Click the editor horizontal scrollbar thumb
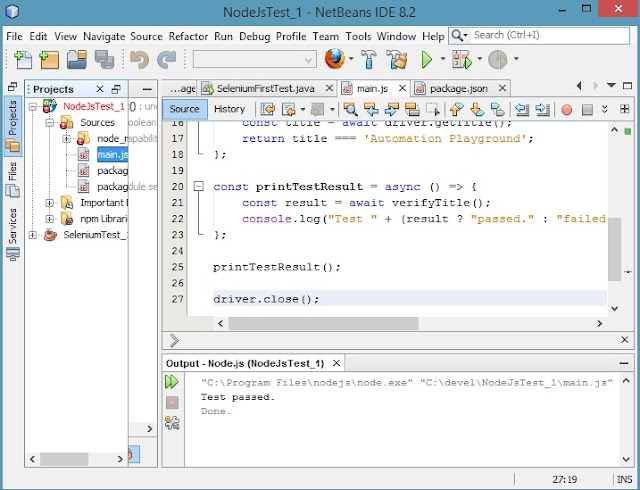This screenshot has width=640, height=490. tap(323, 323)
